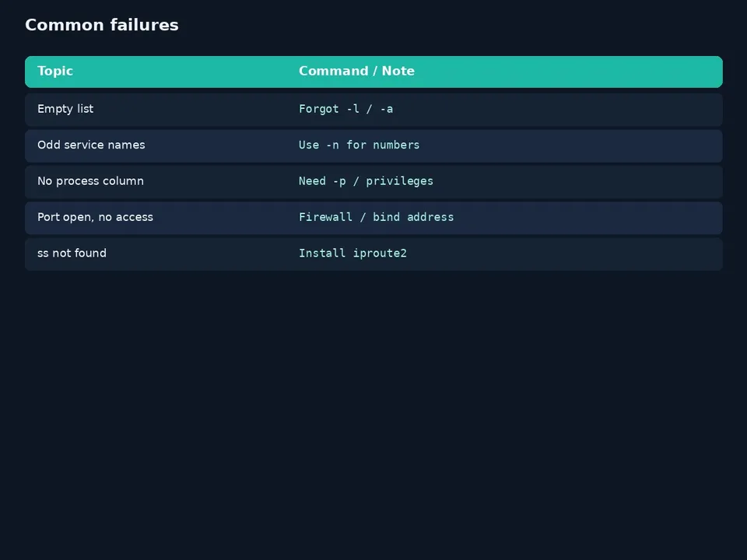Select the 'Topic' column header
Viewport: 747px width, 560px height.
(x=55, y=71)
